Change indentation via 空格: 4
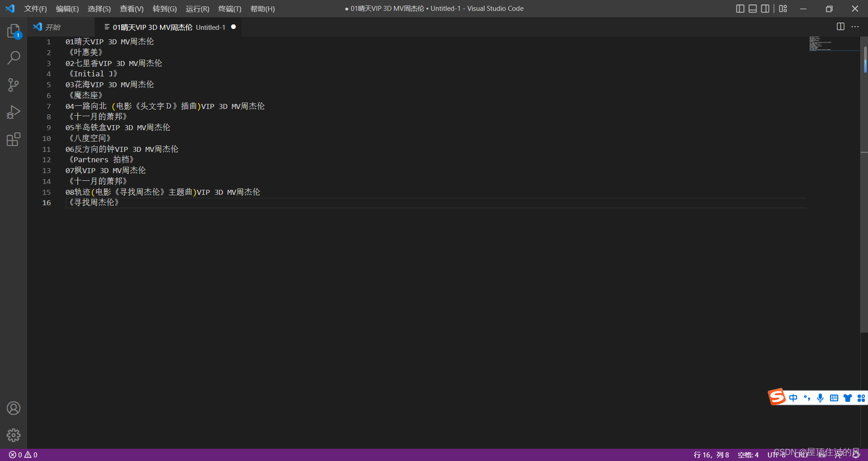The width and height of the screenshot is (868, 461). point(748,455)
